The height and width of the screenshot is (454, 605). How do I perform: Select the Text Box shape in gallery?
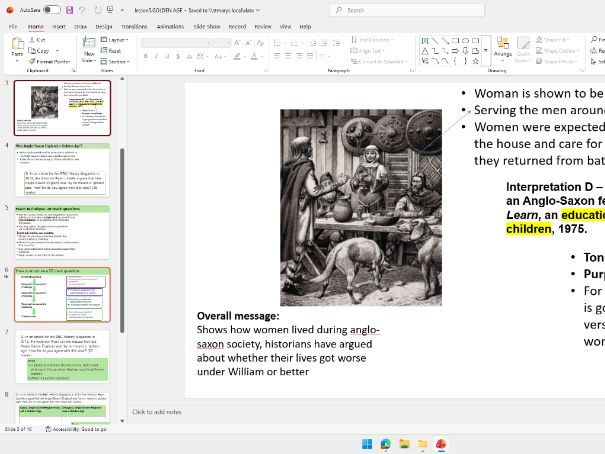425,41
